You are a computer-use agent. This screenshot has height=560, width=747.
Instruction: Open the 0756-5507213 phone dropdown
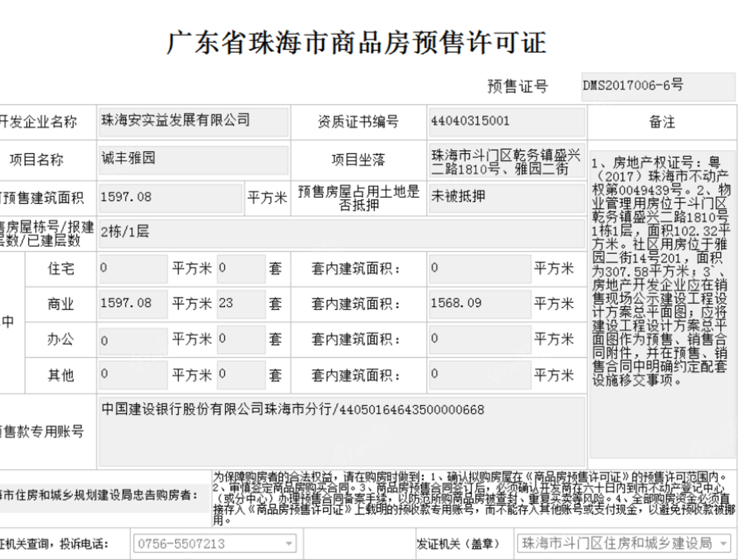215,544
